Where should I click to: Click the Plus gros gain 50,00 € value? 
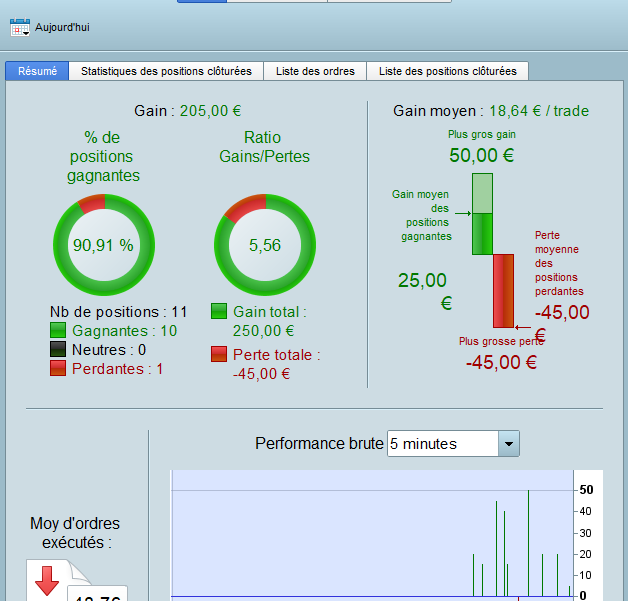[481, 155]
